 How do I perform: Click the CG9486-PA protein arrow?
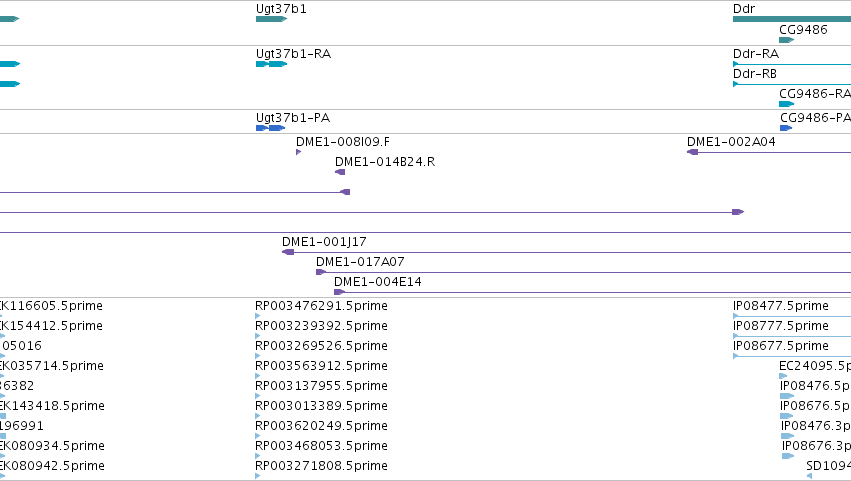coord(786,128)
